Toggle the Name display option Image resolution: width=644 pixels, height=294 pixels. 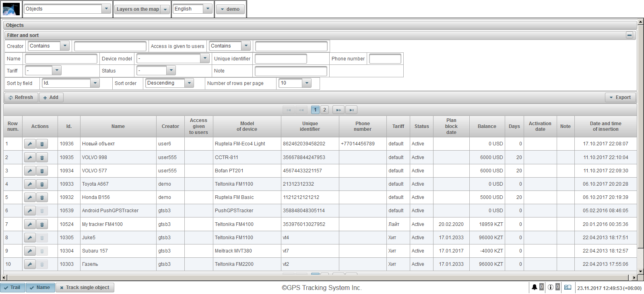pyautogui.click(x=40, y=288)
